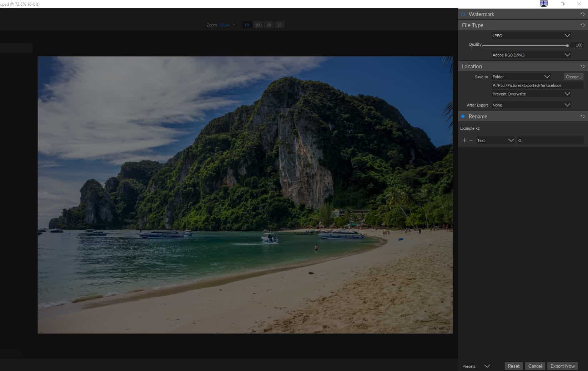Set zoom to 50
The image size is (588, 371).
(x=269, y=25)
